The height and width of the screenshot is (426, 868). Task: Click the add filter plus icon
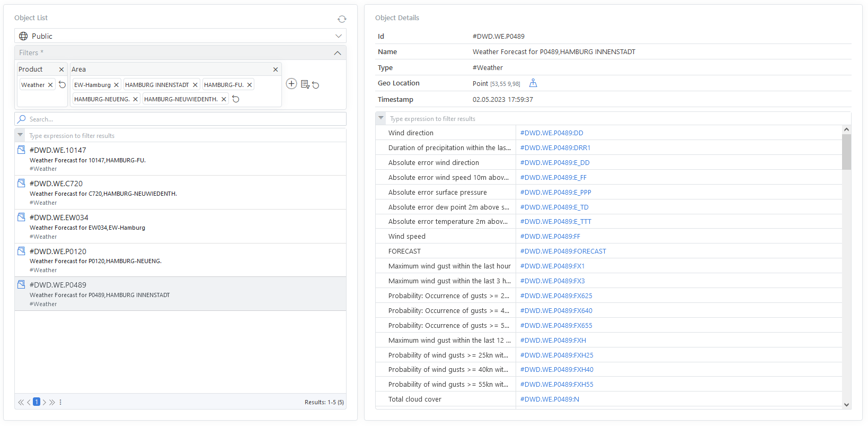click(x=291, y=84)
